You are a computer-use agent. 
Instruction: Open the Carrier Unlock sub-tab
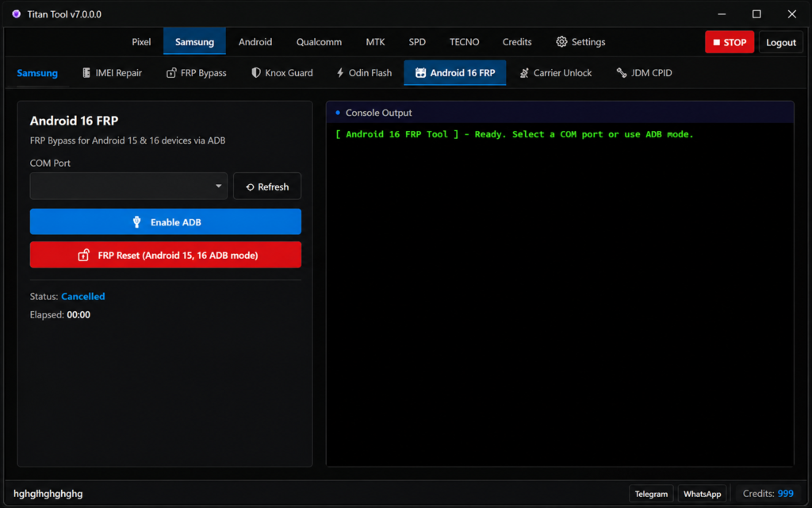point(556,73)
